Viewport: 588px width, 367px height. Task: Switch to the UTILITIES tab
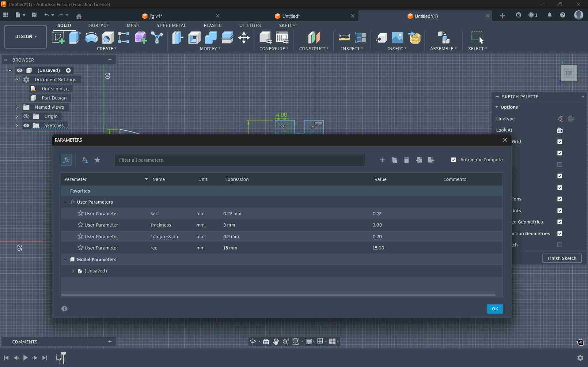[250, 25]
